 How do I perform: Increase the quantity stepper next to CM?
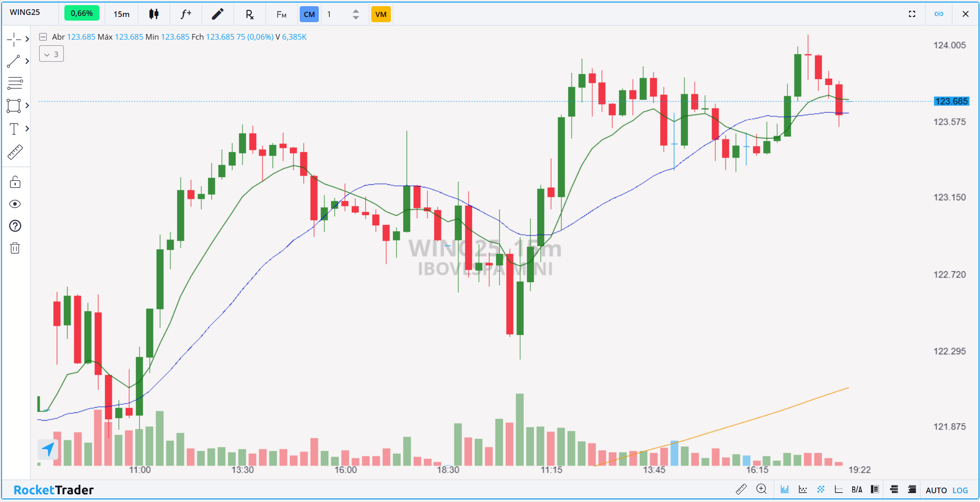(356, 11)
